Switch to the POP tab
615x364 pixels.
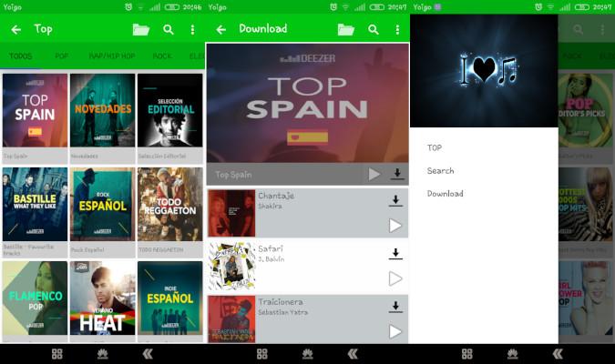point(61,56)
